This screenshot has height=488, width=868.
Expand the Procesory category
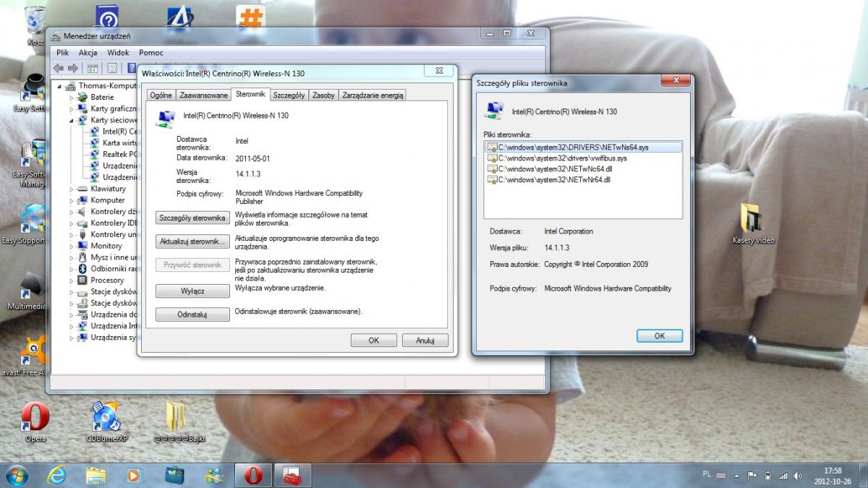pyautogui.click(x=72, y=281)
